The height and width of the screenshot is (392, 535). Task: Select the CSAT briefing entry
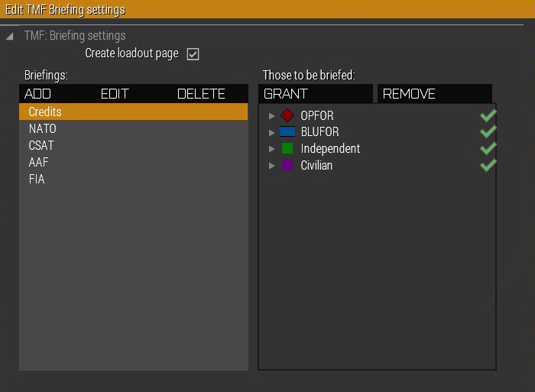pyautogui.click(x=134, y=145)
